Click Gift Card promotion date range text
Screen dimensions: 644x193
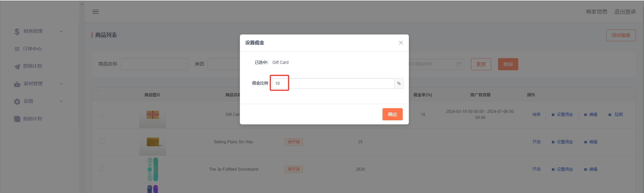(480, 115)
